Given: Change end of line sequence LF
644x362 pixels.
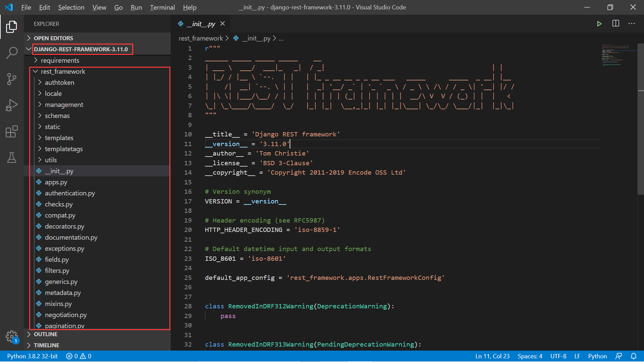Looking at the screenshot, I should point(577,356).
